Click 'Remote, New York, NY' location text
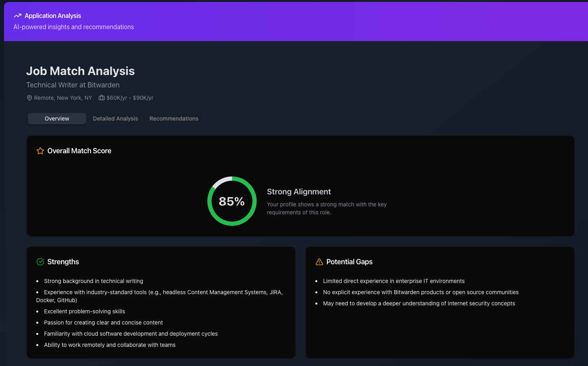 63,98
